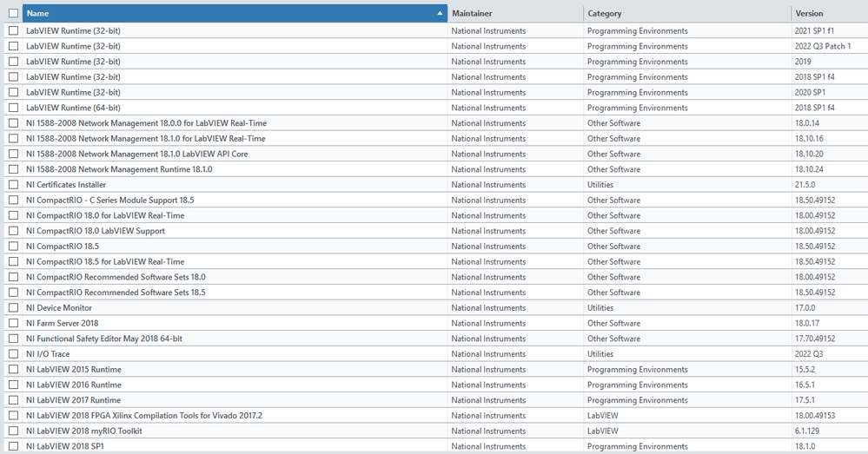Check the box for LabVIEW Runtime (64-bit)

[13, 108]
